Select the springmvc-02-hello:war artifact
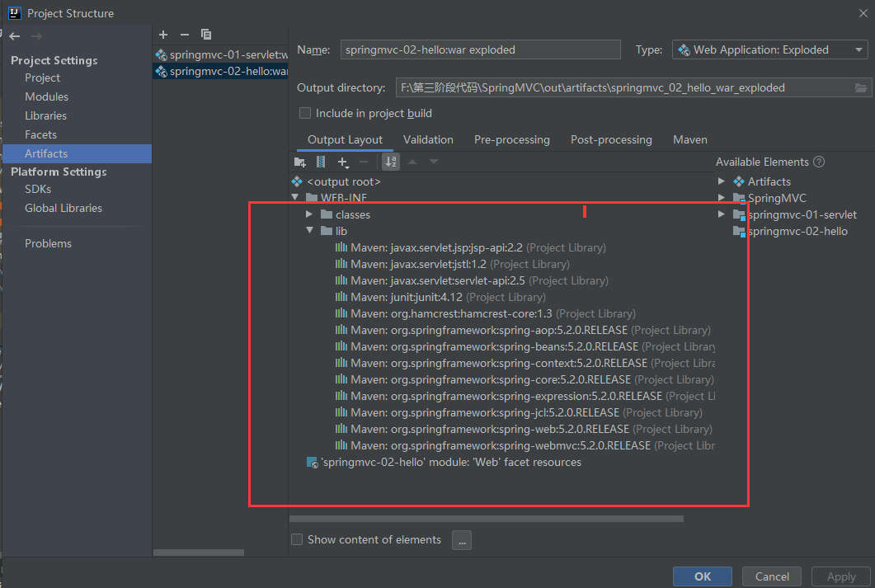The height and width of the screenshot is (588, 875). click(x=221, y=72)
